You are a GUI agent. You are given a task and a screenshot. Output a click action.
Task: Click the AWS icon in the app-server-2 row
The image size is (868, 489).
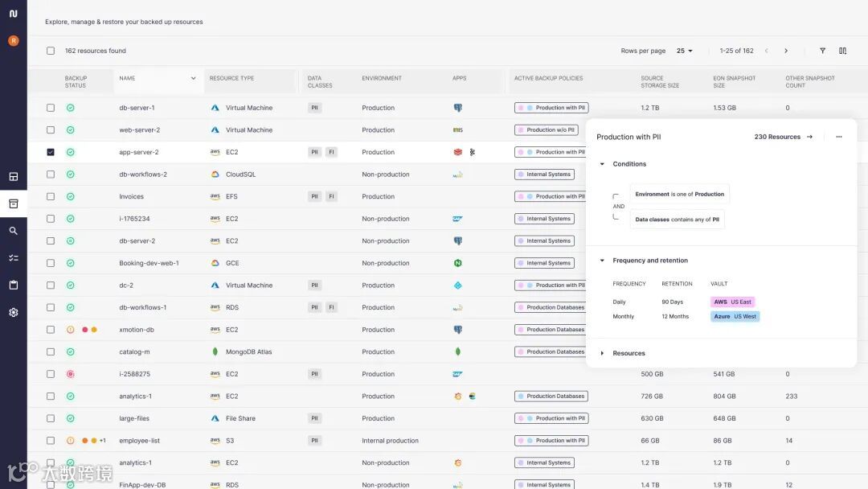[x=215, y=152]
